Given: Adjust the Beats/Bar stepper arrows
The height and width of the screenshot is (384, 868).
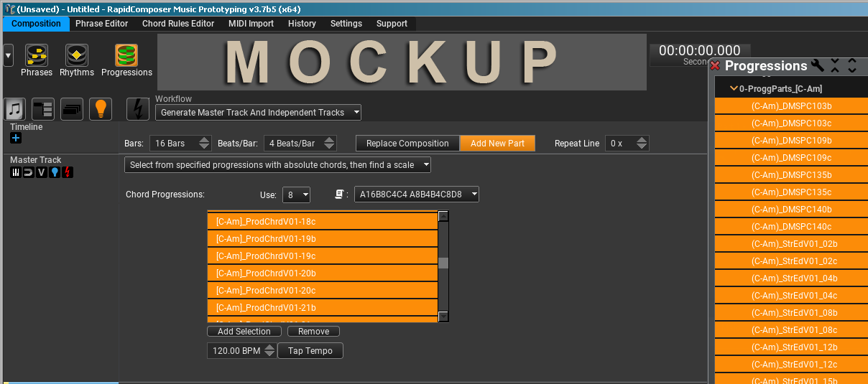Looking at the screenshot, I should coord(330,144).
